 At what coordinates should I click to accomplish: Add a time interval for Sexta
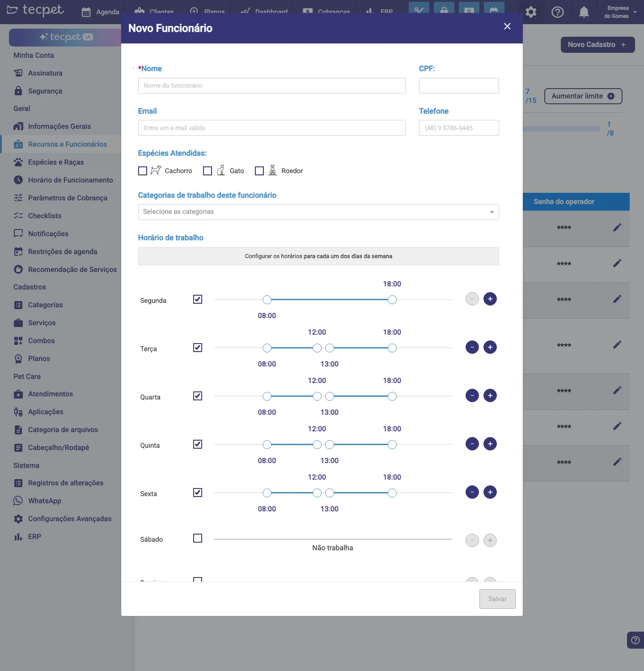pyautogui.click(x=490, y=492)
